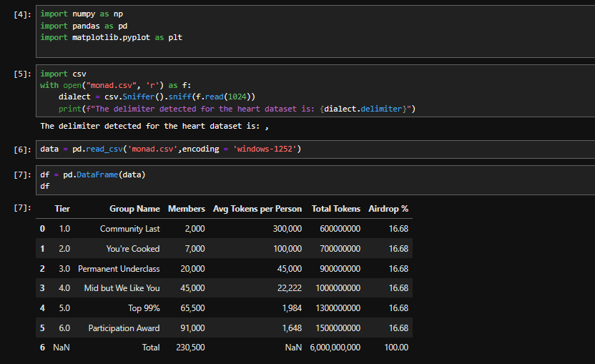Click the Airdrop % column header

(x=388, y=209)
